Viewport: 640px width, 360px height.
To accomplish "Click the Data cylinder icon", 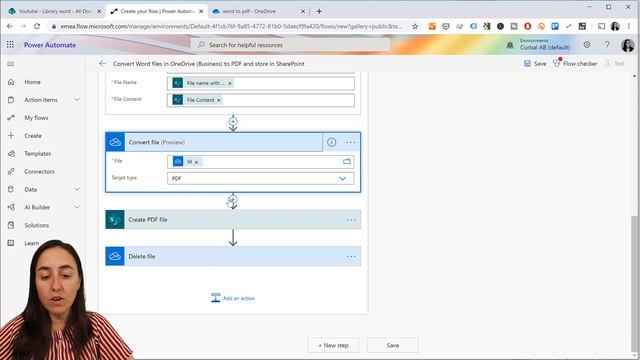I will coord(11,189).
